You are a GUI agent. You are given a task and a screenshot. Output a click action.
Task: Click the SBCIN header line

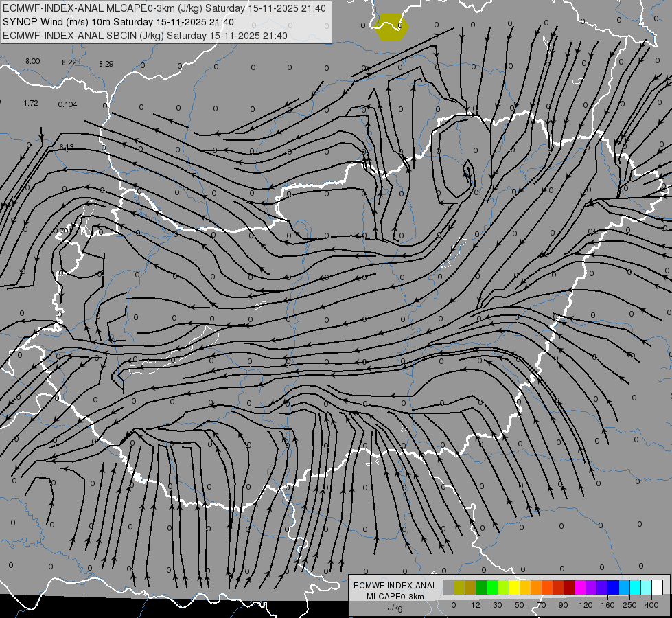tap(145, 36)
